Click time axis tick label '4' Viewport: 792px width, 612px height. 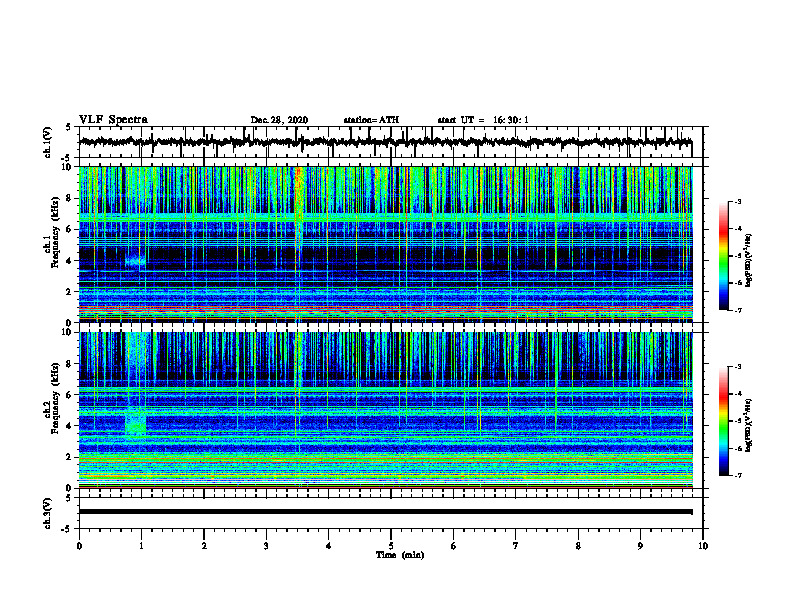(329, 546)
